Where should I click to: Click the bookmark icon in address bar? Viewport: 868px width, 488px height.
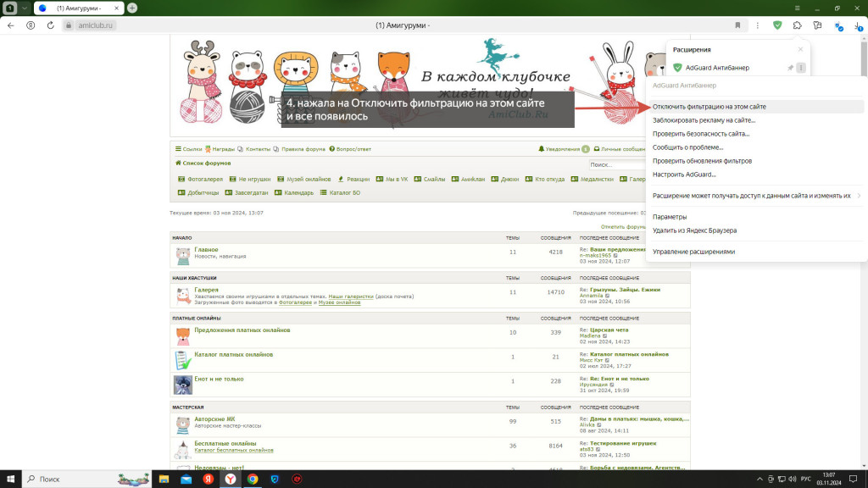737,25
